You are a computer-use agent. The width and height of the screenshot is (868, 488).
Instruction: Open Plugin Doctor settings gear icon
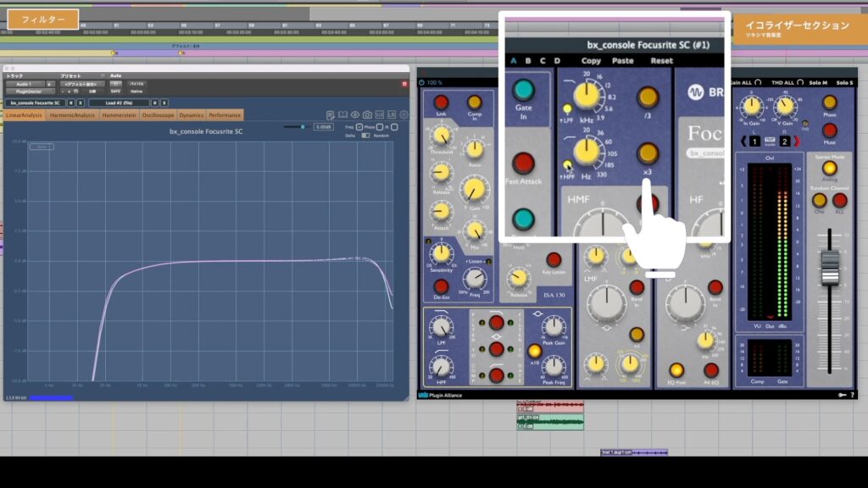tap(403, 115)
